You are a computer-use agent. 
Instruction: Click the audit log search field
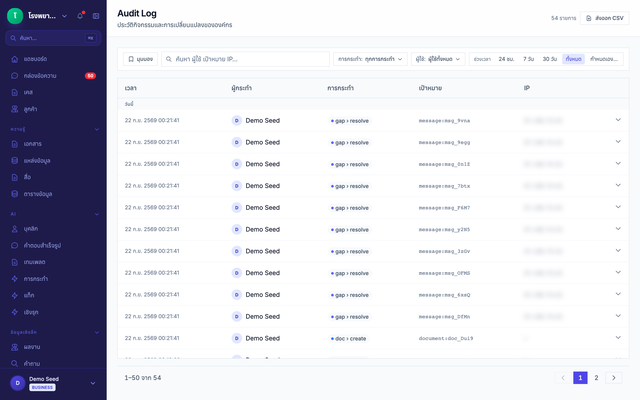click(x=245, y=59)
